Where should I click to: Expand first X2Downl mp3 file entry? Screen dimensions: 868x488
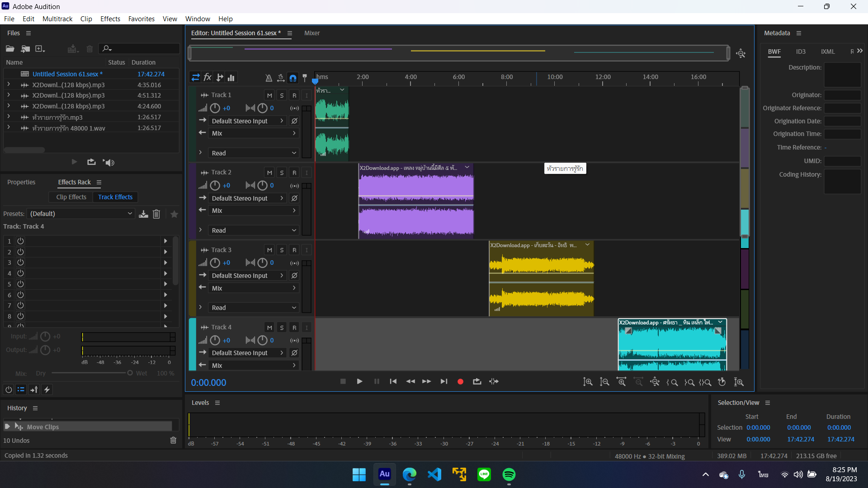[9, 84]
